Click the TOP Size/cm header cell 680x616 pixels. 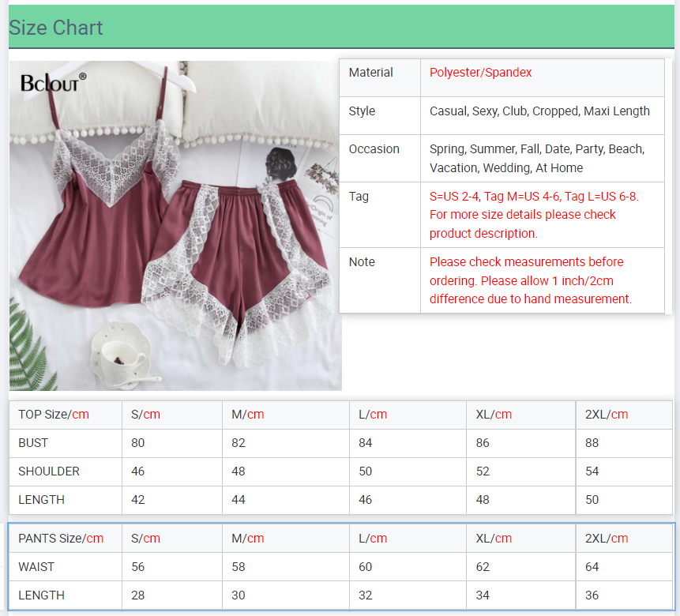pyautogui.click(x=54, y=415)
